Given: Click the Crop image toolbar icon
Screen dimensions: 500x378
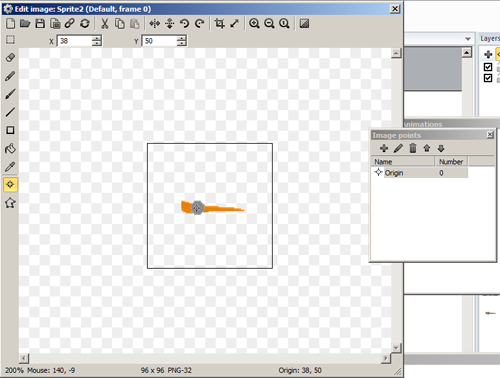Looking at the screenshot, I should [219, 23].
